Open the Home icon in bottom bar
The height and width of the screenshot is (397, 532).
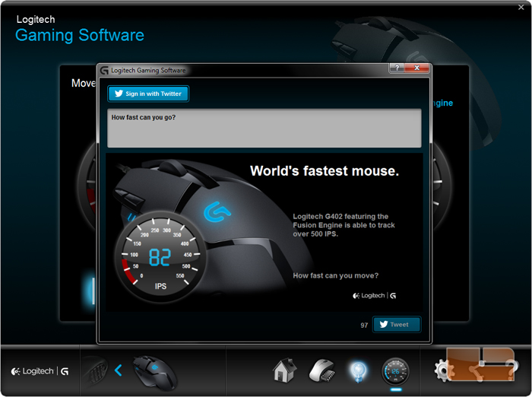point(283,370)
